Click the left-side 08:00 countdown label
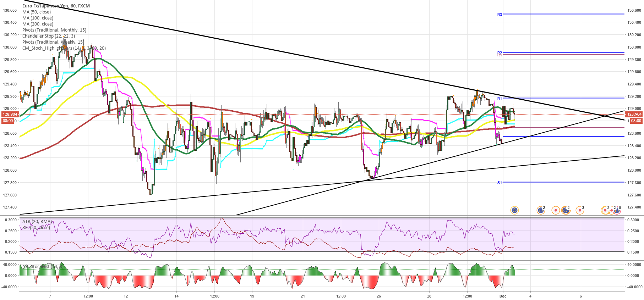Image resolution: width=644 pixels, height=300 pixels. tap(8, 121)
